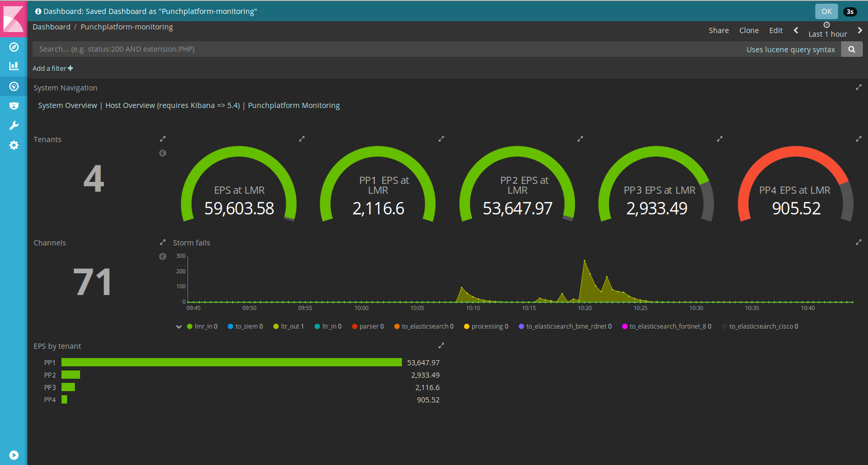This screenshot has width=868, height=465.
Task: Open Dev Tools wrench icon
Action: coord(14,126)
